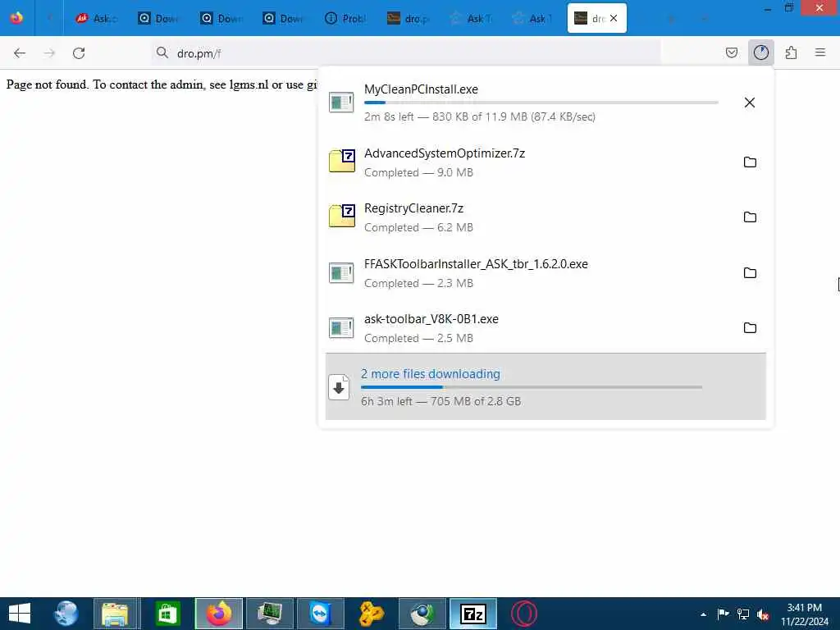Screen dimensions: 840x630
Task: Click the FFASKToolbarInstaller exe file icon
Action: coord(341,272)
